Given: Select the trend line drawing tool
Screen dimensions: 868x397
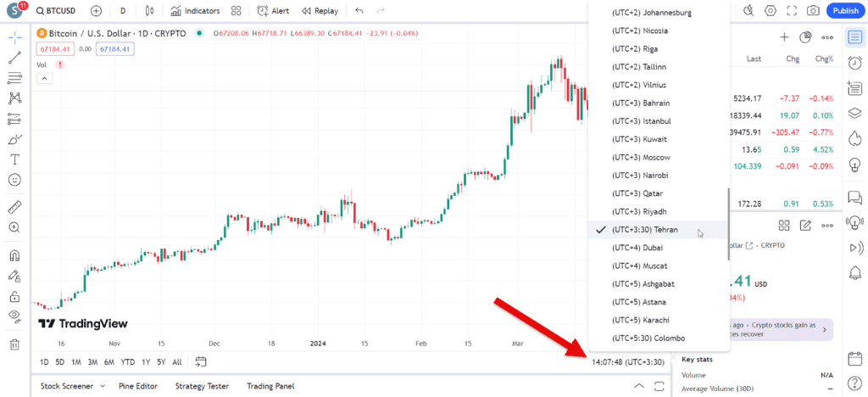Looking at the screenshot, I should 14,59.
